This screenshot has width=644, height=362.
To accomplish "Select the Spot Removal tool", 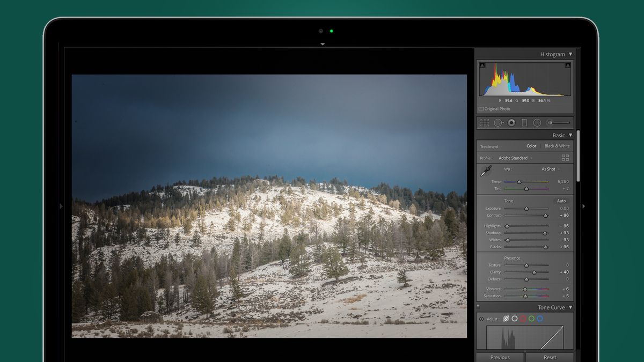I will click(498, 123).
